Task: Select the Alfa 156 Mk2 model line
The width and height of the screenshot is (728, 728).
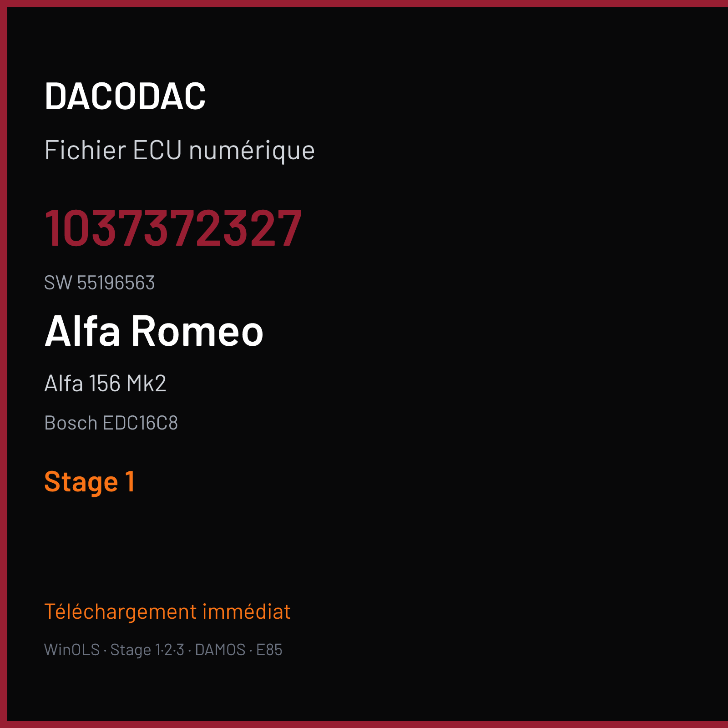Action: coord(106,384)
